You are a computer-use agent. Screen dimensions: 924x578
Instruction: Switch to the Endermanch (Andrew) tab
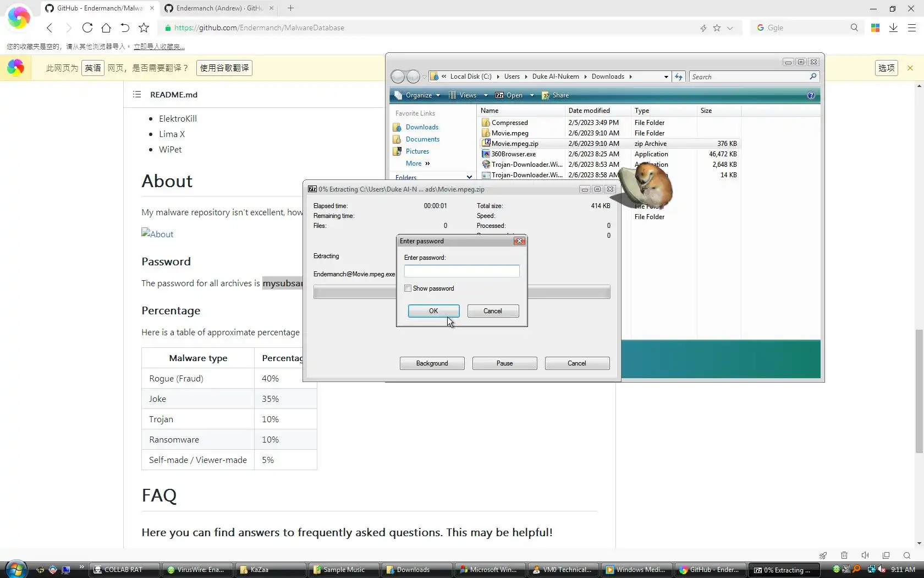click(x=219, y=8)
